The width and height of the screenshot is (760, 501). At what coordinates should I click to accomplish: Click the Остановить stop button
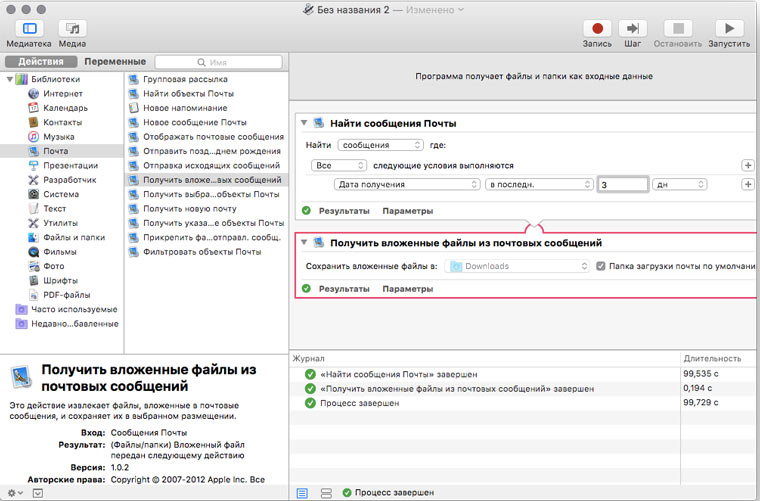(678, 29)
